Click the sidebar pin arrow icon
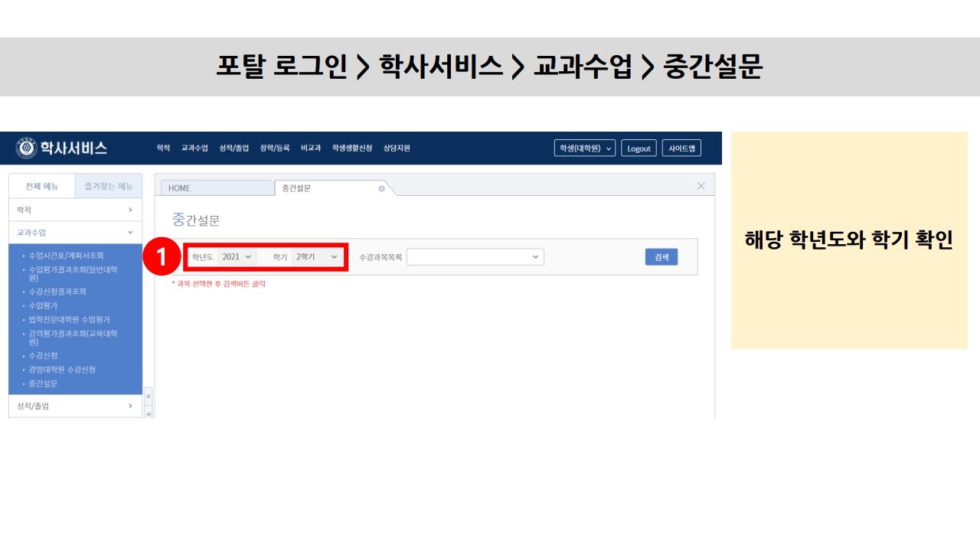Image resolution: width=980 pixels, height=551 pixels. click(149, 413)
